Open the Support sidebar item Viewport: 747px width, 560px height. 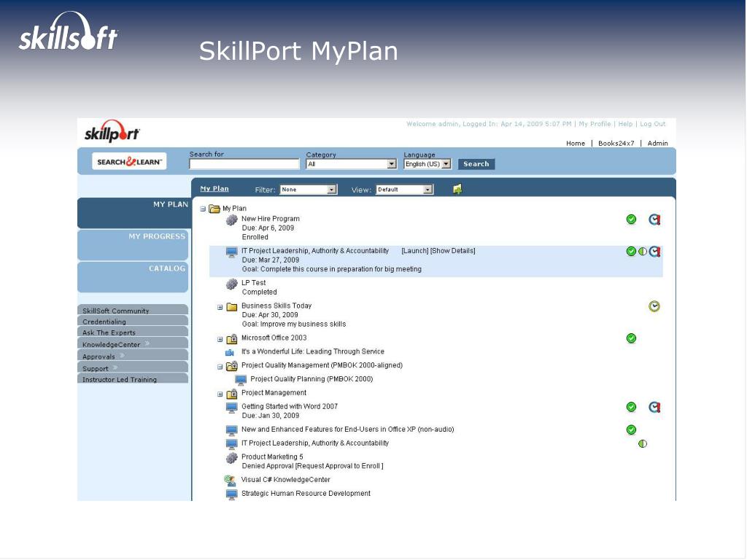[133, 367]
